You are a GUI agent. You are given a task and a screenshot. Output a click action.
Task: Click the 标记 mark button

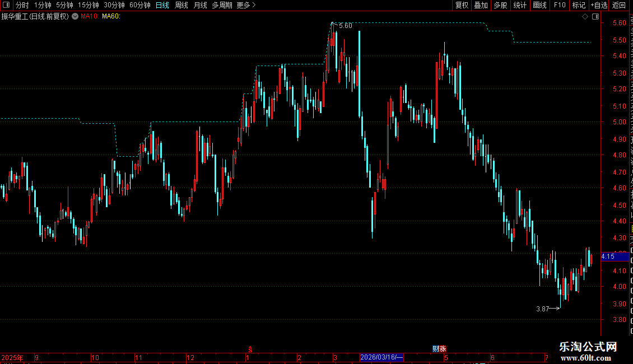[579, 5]
